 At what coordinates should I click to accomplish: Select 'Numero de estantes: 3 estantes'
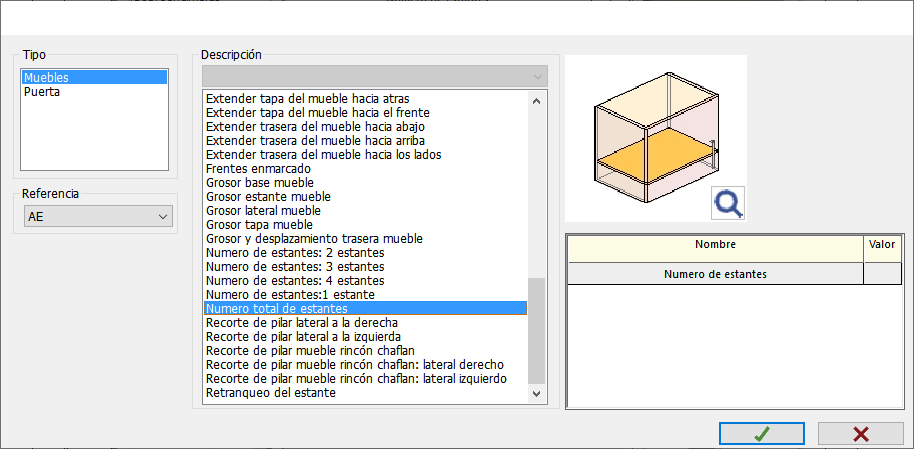365,266
